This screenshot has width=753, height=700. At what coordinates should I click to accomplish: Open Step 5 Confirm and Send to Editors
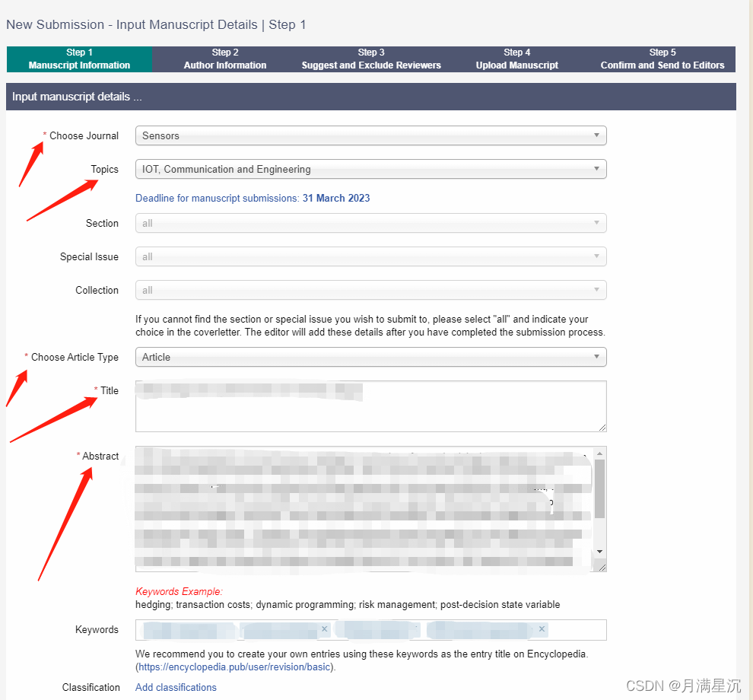click(x=662, y=59)
